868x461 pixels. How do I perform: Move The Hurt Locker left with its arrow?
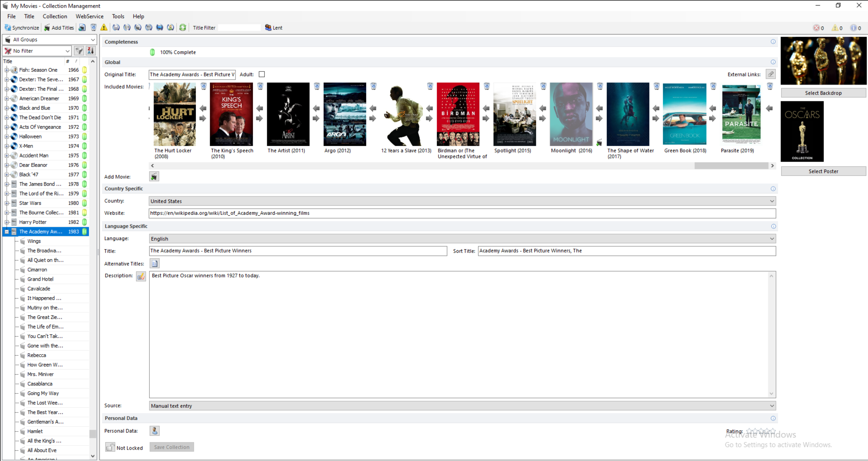click(x=203, y=108)
